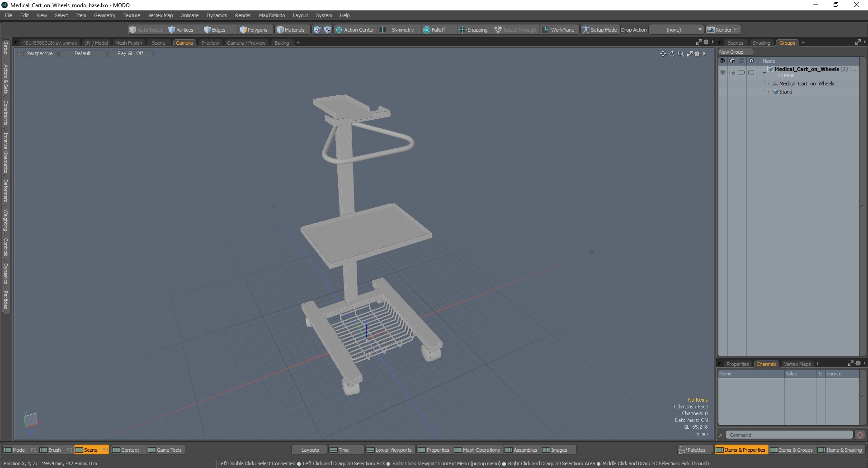
Task: Toggle second checkbox in Medical_Cart_on_Wheels group row
Action: click(751, 72)
